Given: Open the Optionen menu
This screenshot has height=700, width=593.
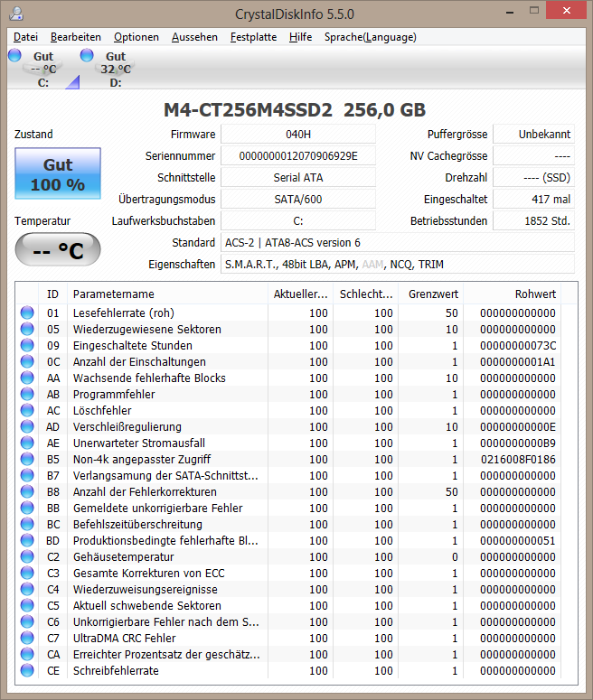Looking at the screenshot, I should click(x=136, y=37).
